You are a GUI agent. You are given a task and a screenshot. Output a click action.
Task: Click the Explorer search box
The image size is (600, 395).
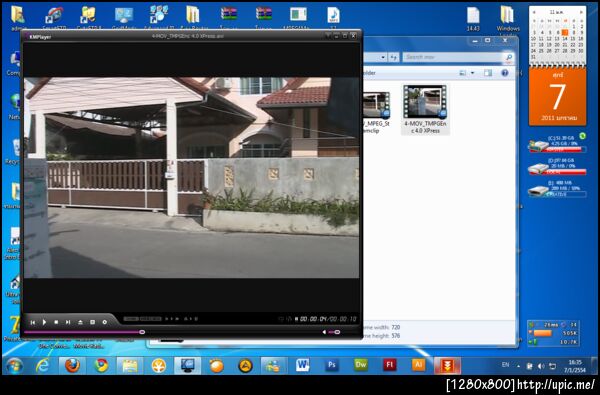tap(453, 57)
